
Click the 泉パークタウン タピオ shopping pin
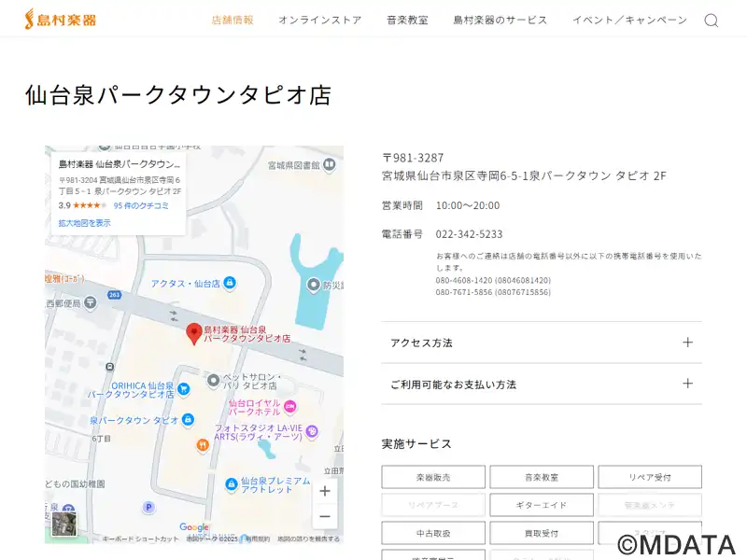tap(189, 419)
